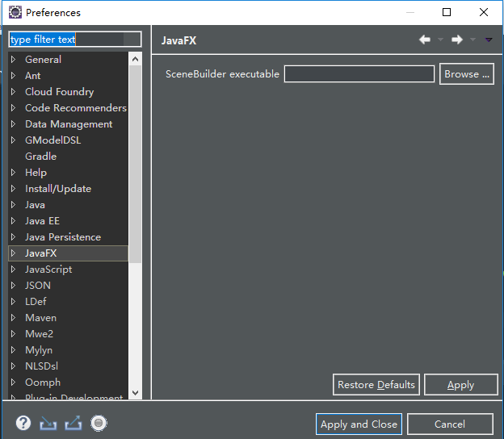Click the Oomph preference recorder icon
Screen dimensions: 504x439
[x=99, y=424]
